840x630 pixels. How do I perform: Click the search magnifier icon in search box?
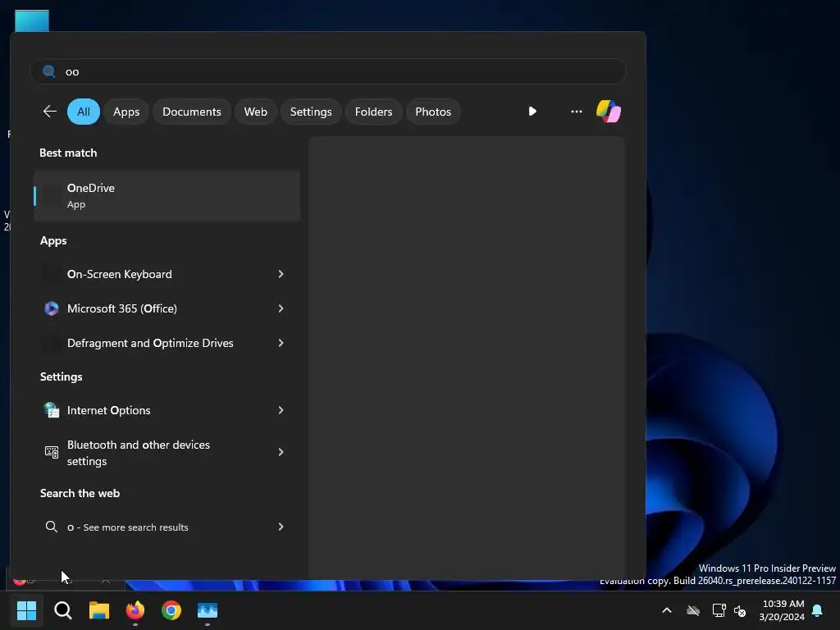48,71
